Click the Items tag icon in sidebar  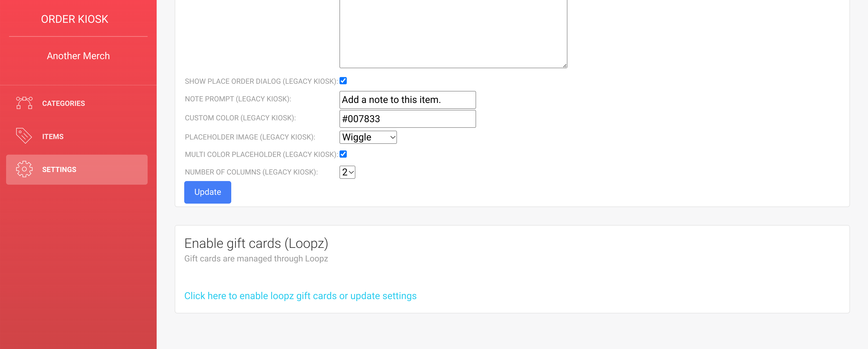(x=24, y=136)
